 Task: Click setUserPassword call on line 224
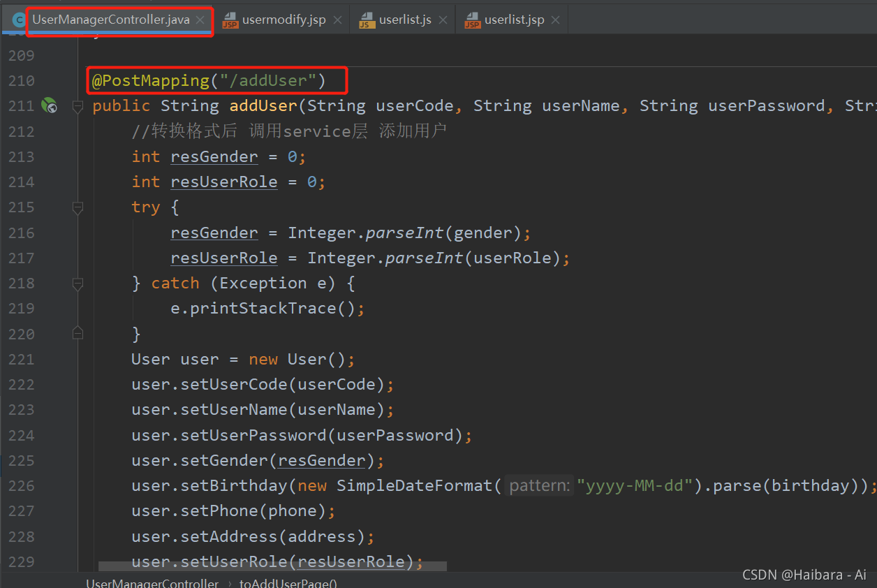253,436
